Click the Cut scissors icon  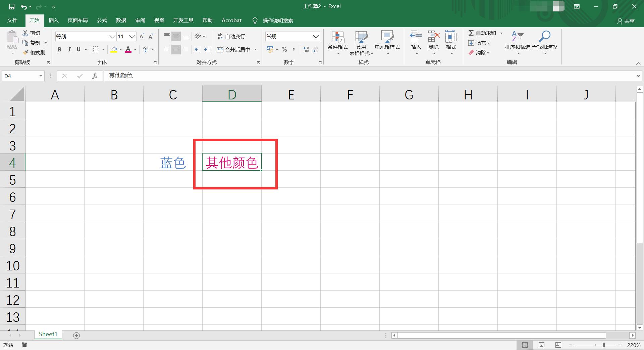25,33
